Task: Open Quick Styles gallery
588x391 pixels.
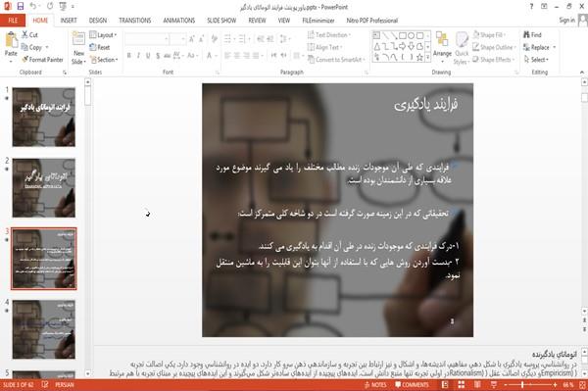Action: pyautogui.click(x=462, y=48)
